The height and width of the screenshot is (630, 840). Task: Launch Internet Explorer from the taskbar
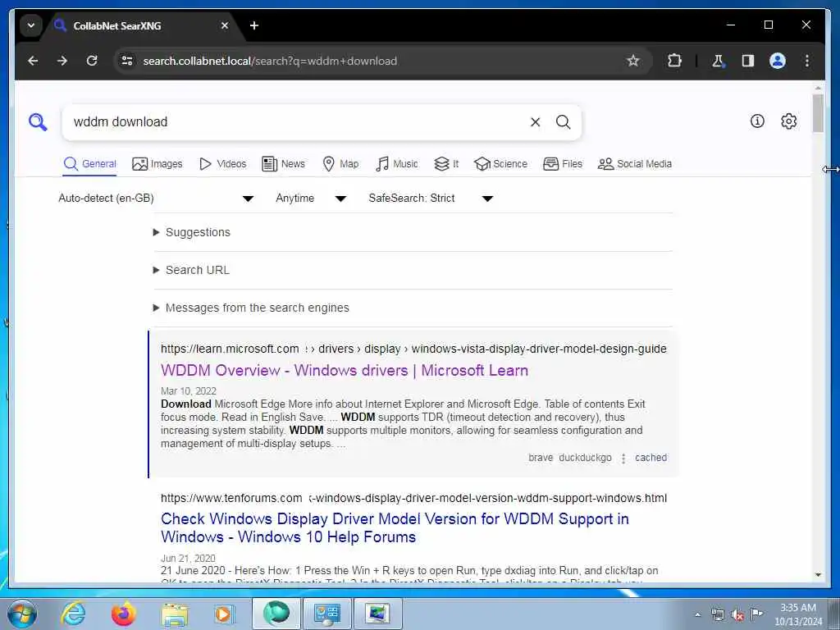(x=73, y=614)
